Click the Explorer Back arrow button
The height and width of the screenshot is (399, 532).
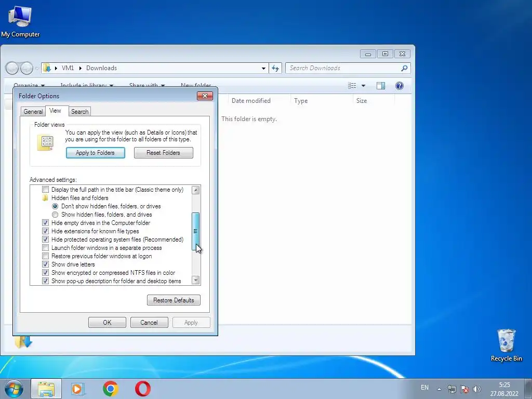tap(12, 68)
